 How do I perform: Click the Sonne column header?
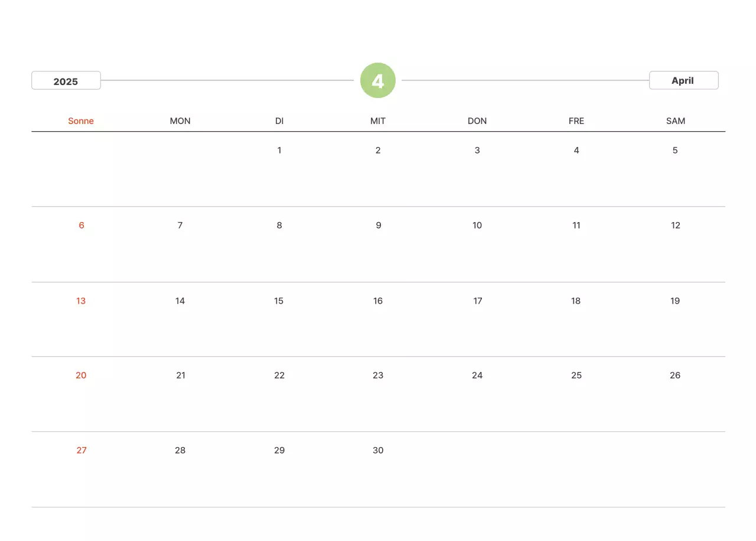coord(81,121)
